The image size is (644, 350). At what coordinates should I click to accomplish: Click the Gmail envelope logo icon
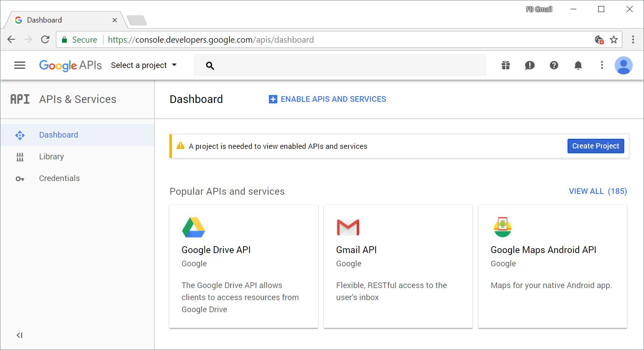[x=348, y=227]
